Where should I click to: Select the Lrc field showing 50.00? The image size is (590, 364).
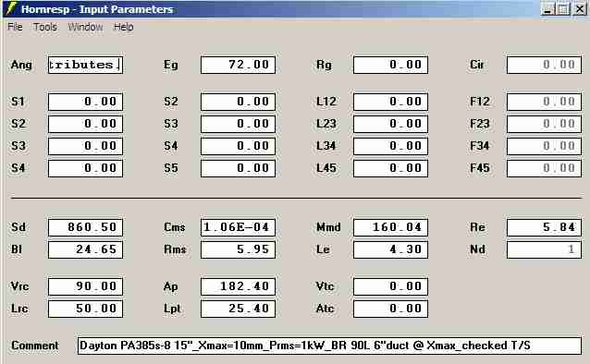(x=85, y=309)
